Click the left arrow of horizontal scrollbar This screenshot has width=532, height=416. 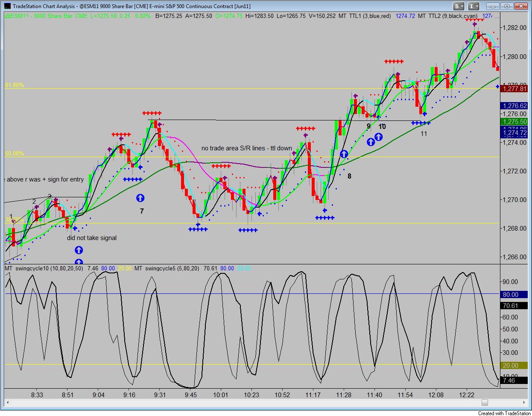pos(8,402)
